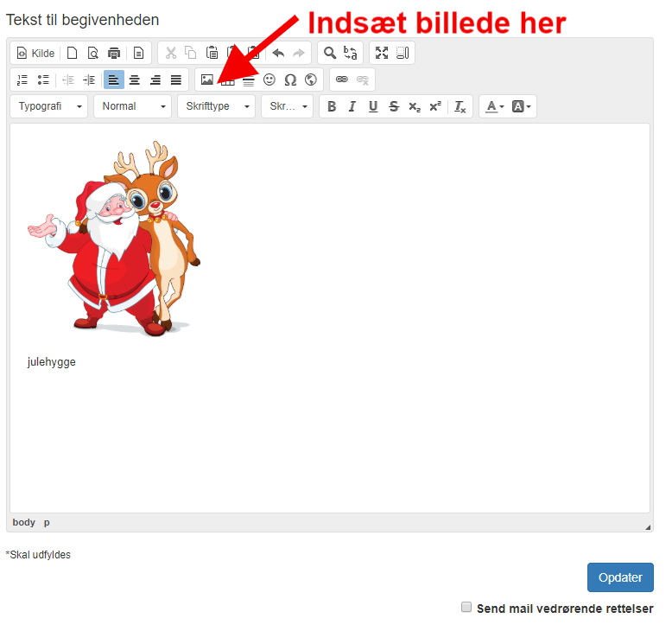Click the Kilde source view button
This screenshot has height=631, width=672.
[36, 54]
